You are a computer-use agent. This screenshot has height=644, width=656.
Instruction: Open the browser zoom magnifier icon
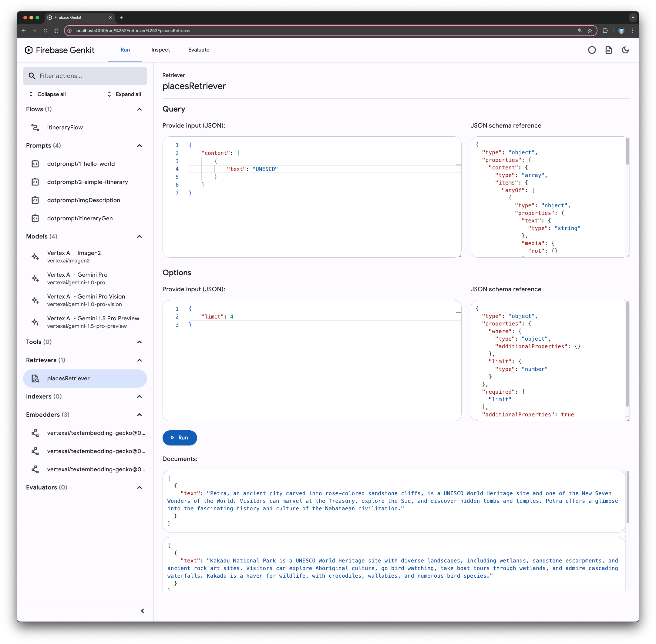coord(580,30)
